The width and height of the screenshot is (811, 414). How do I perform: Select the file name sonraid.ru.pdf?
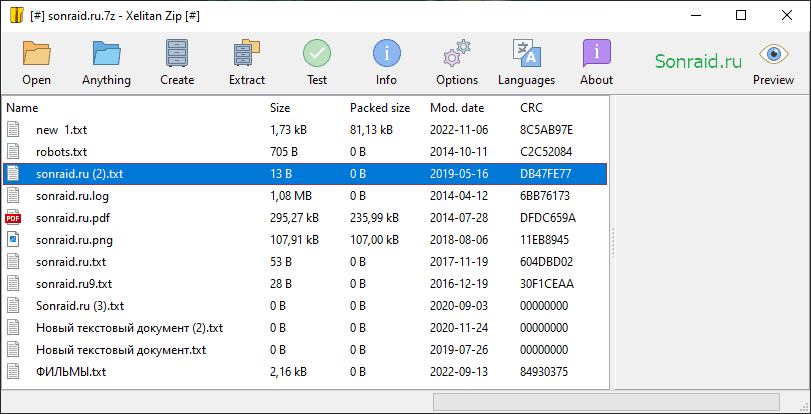pyautogui.click(x=73, y=218)
